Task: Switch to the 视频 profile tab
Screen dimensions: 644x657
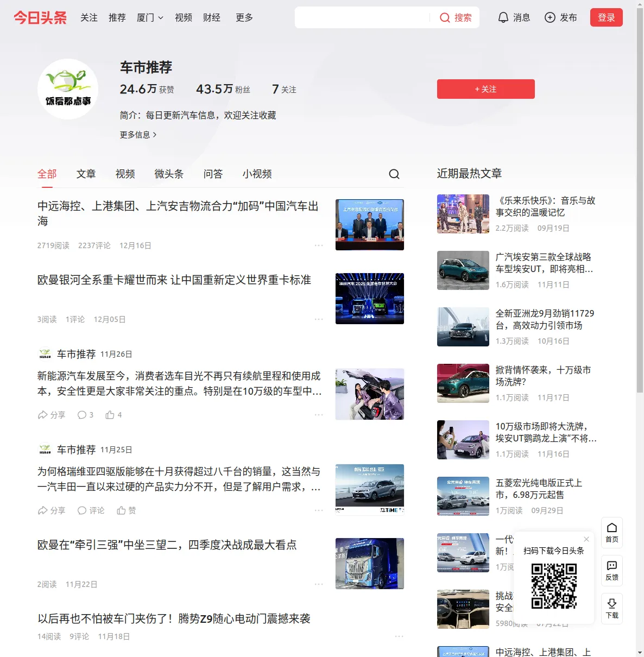Action: click(x=125, y=174)
